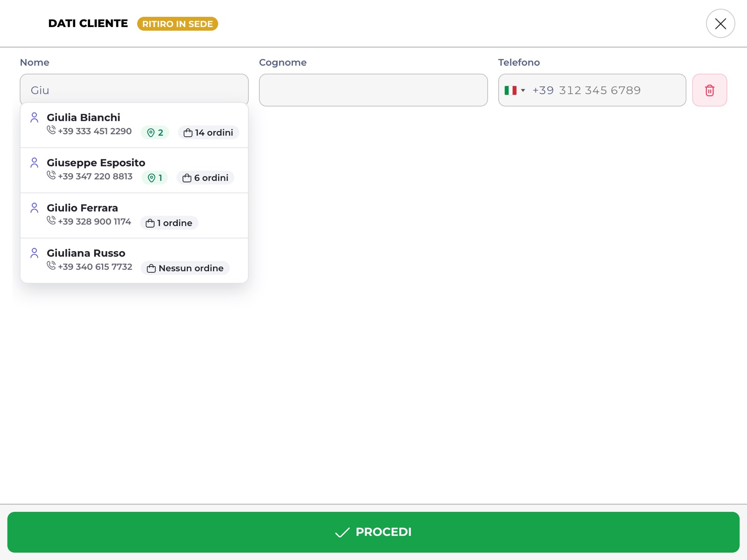The width and height of the screenshot is (747, 560).
Task: Click the phone icon next to +39 328 900 1174
Action: [51, 221]
